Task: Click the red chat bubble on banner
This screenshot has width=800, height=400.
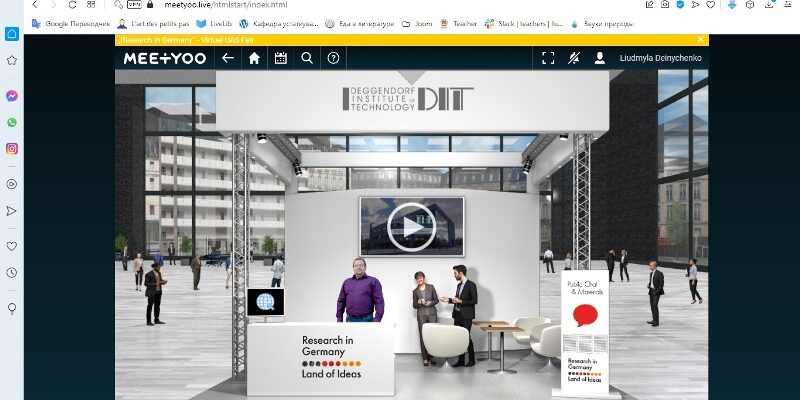Action: pos(585,315)
